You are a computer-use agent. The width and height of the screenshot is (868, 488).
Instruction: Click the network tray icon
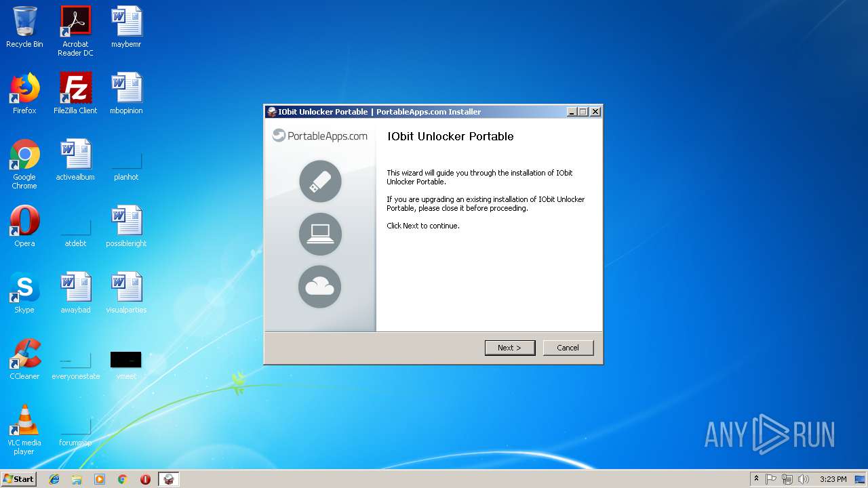787,479
